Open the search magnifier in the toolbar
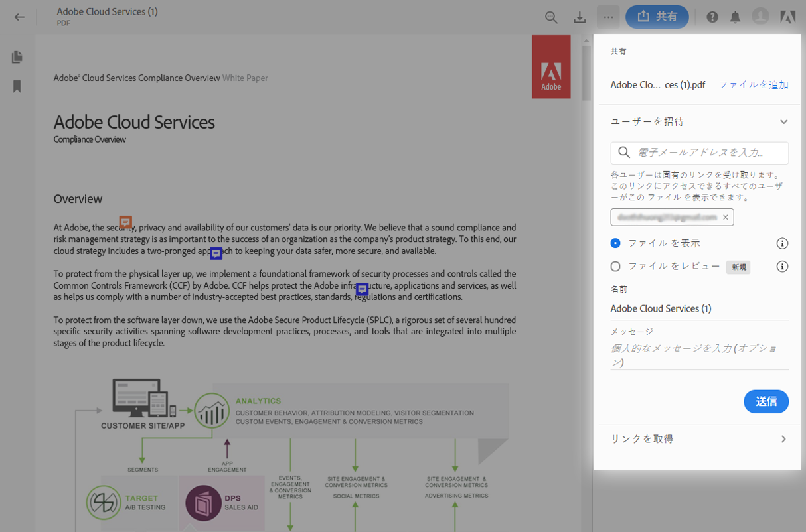806x532 pixels. click(551, 17)
